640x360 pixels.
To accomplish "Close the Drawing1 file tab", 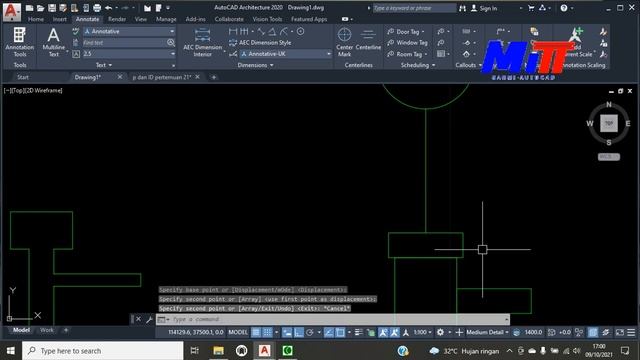I will (x=120, y=77).
